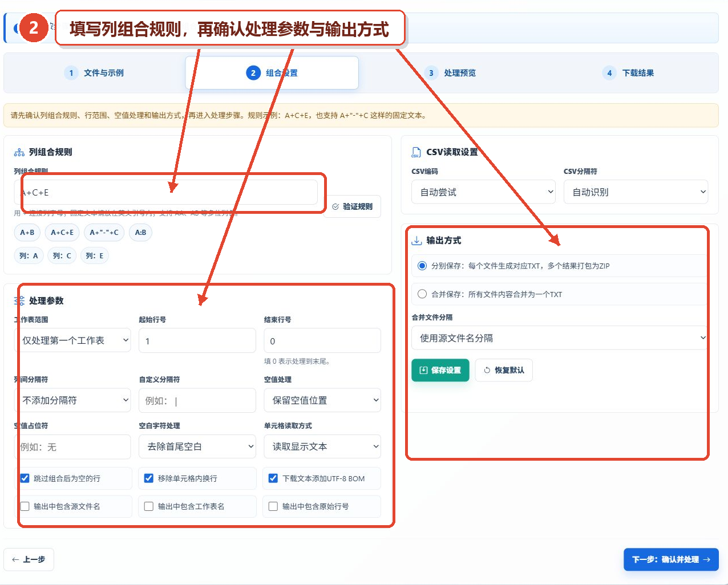Click the 列组合规则 section icon
Screen dimensions: 728x585
point(19,152)
